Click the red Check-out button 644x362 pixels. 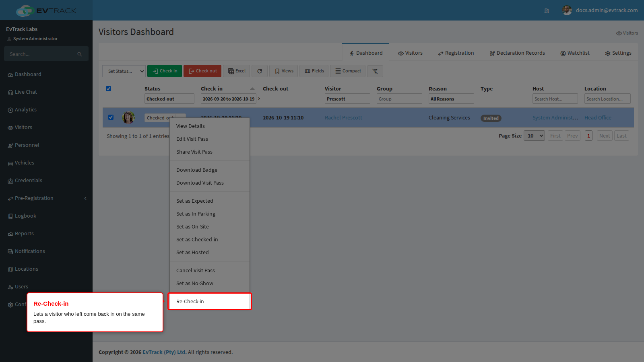pyautogui.click(x=202, y=71)
